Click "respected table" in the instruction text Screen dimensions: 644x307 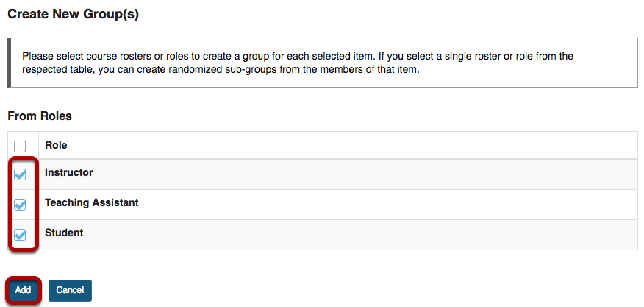pos(55,70)
